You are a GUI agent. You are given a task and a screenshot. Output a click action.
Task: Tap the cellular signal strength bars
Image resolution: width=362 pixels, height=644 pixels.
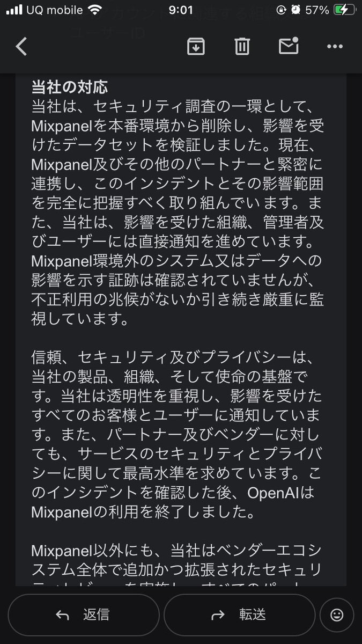(14, 11)
